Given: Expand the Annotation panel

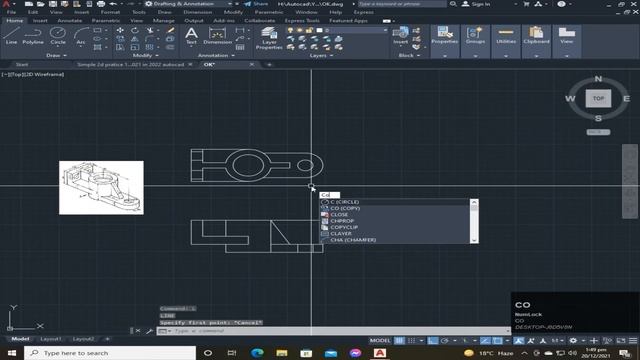Looking at the screenshot, I should [x=216, y=55].
